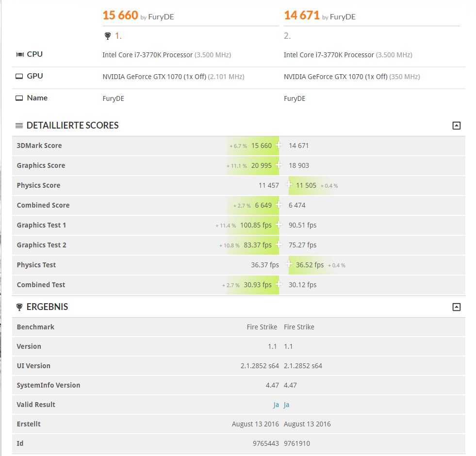The height and width of the screenshot is (456, 476).
Task: Click the plus marker on 3DMark Score row
Action: tap(279, 146)
